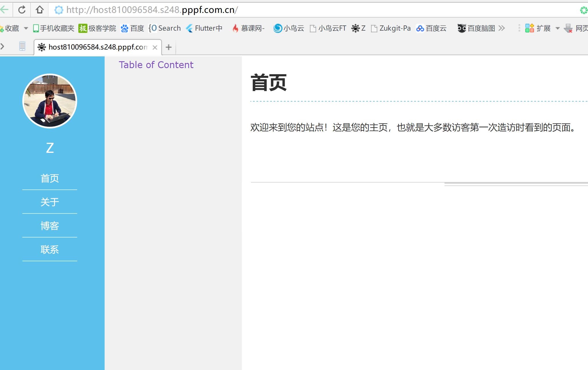Expand the 扩展 extensions dropdown arrow
Image resolution: width=588 pixels, height=370 pixels.
pyautogui.click(x=557, y=28)
